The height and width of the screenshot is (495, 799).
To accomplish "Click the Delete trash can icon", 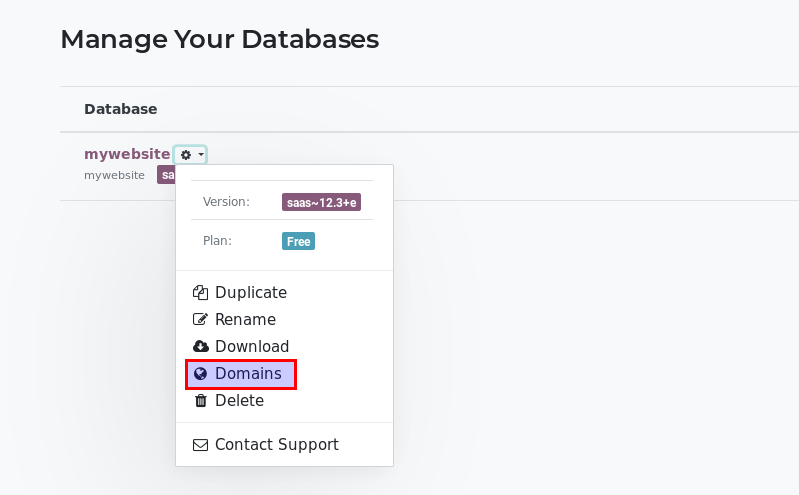I will coord(200,401).
